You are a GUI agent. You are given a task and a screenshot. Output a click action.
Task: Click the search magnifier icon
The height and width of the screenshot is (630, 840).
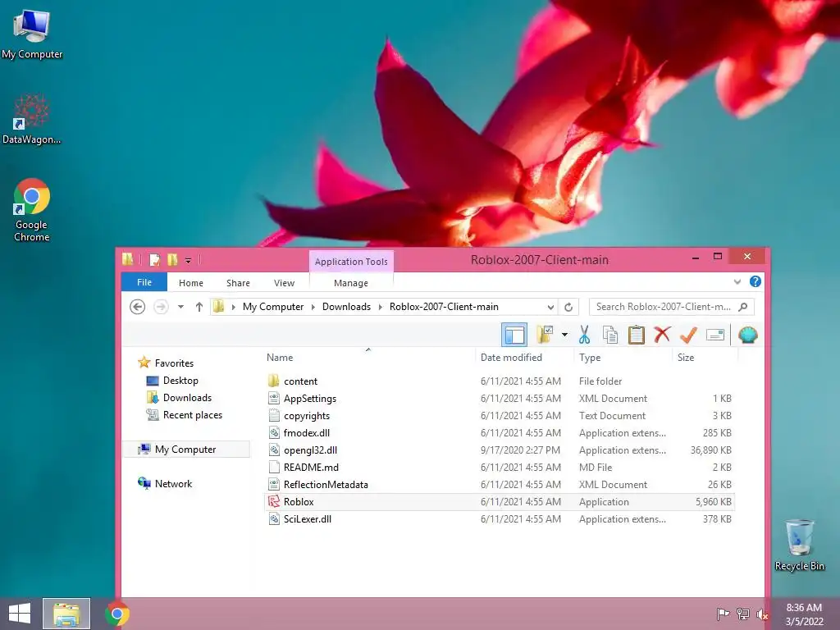pos(743,307)
